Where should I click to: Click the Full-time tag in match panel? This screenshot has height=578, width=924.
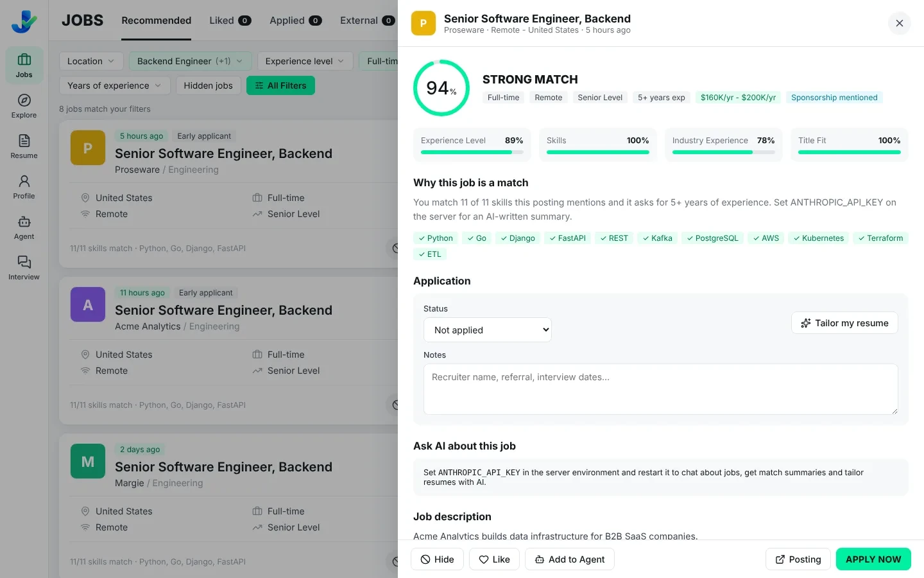pos(504,98)
